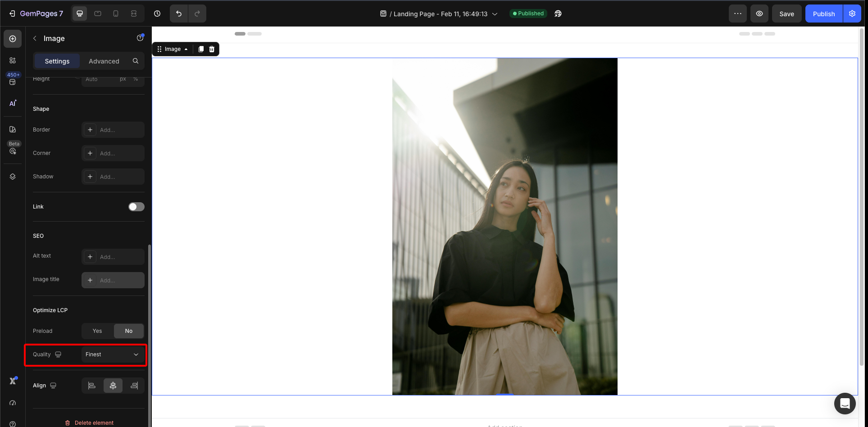
Task: Open the add element panel in sidebar
Action: 13,39
